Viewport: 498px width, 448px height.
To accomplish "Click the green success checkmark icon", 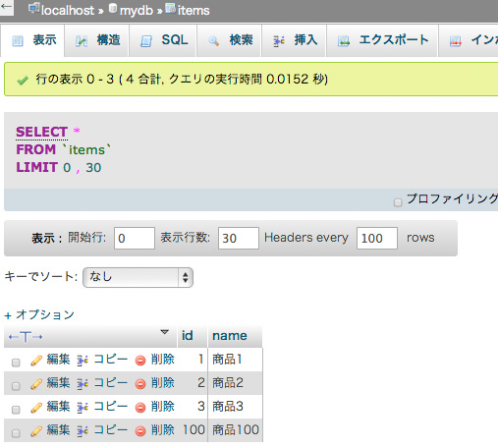I will pyautogui.click(x=23, y=81).
